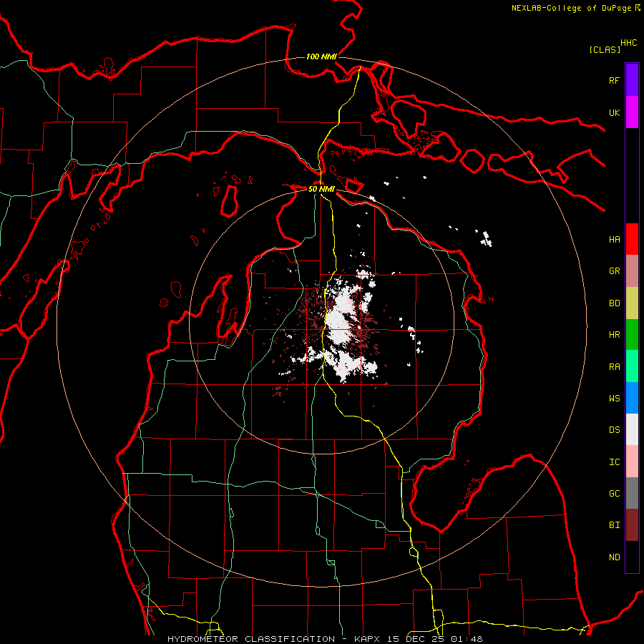Image resolution: width=644 pixels, height=644 pixels.
Task: Click the 'UK' legend label
Action: (614, 112)
